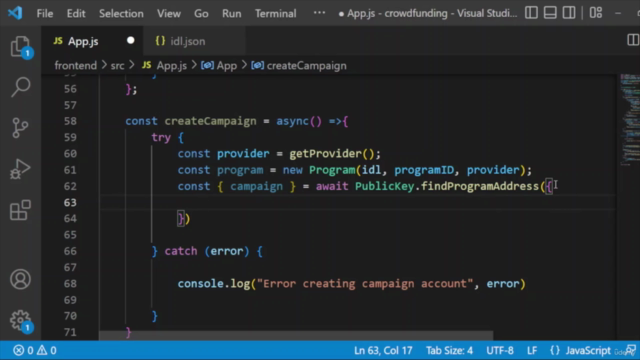Click the "Error creating campaign account" string
This screenshot has width=640, height=360.
tap(364, 284)
